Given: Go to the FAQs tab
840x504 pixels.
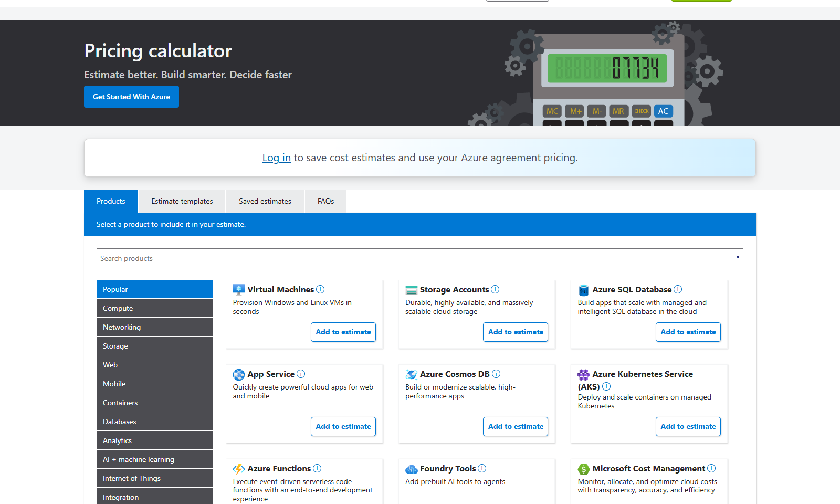Looking at the screenshot, I should [325, 201].
